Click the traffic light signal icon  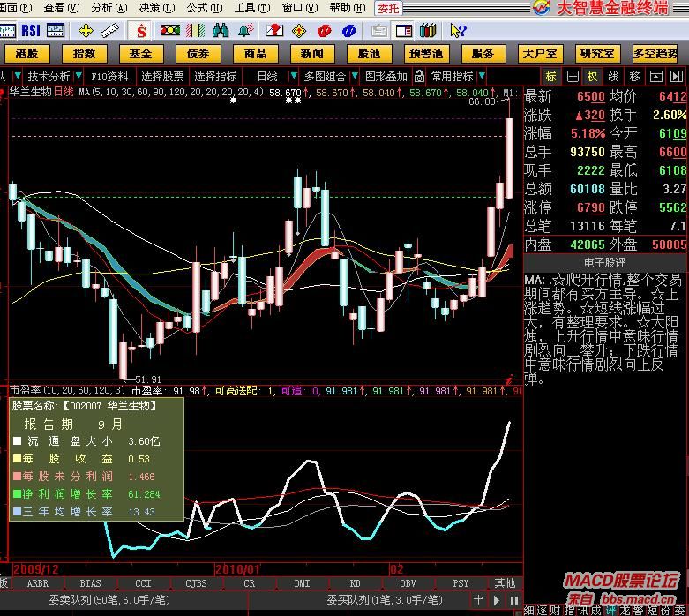(170, 30)
